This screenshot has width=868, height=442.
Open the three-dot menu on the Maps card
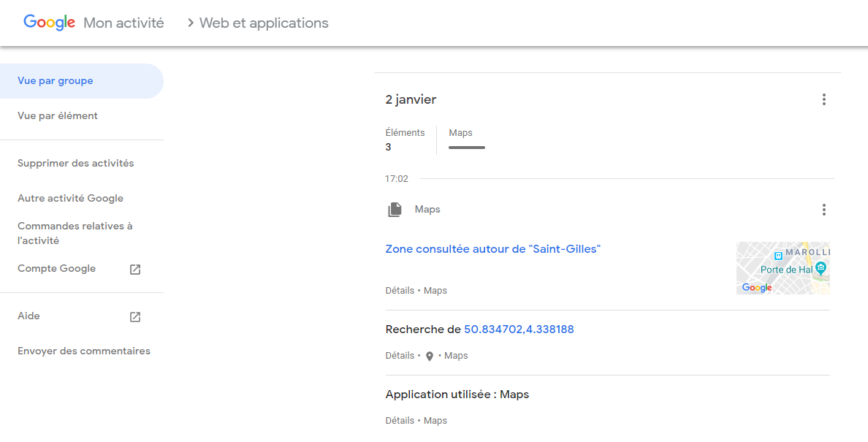tap(823, 210)
